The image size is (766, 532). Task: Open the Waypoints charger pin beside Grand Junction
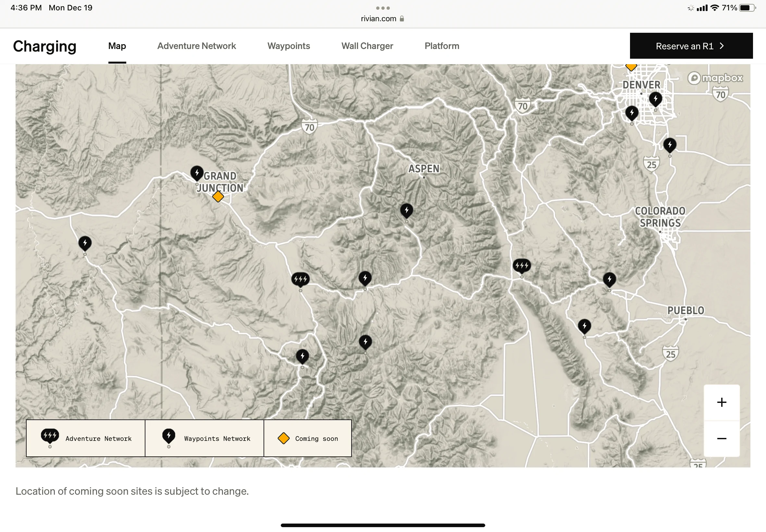pos(197,173)
